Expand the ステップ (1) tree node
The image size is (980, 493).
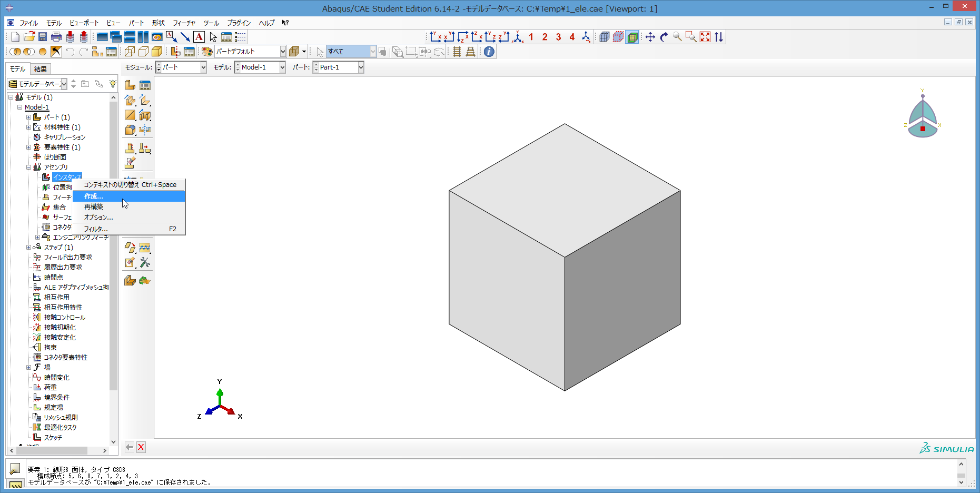click(28, 248)
